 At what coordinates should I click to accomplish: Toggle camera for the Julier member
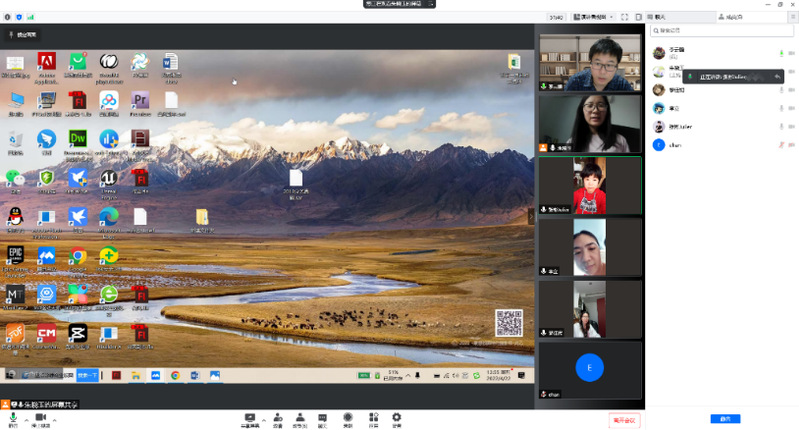792,126
